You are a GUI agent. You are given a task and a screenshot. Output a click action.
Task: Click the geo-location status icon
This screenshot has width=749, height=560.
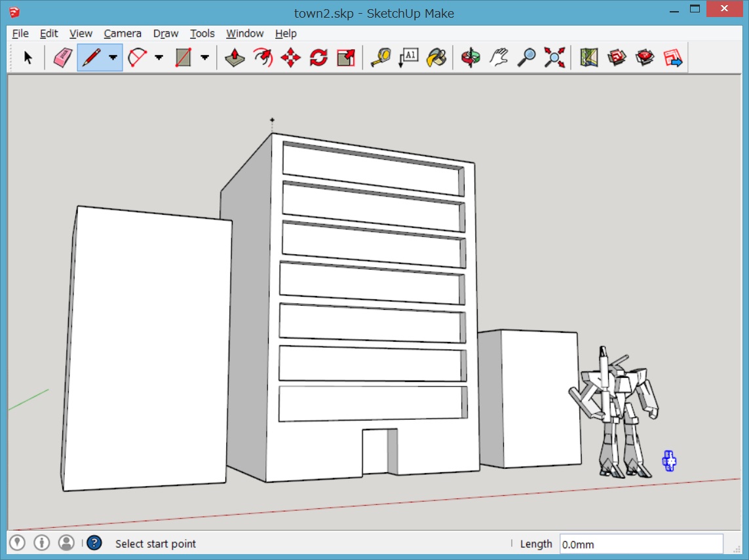point(18,543)
